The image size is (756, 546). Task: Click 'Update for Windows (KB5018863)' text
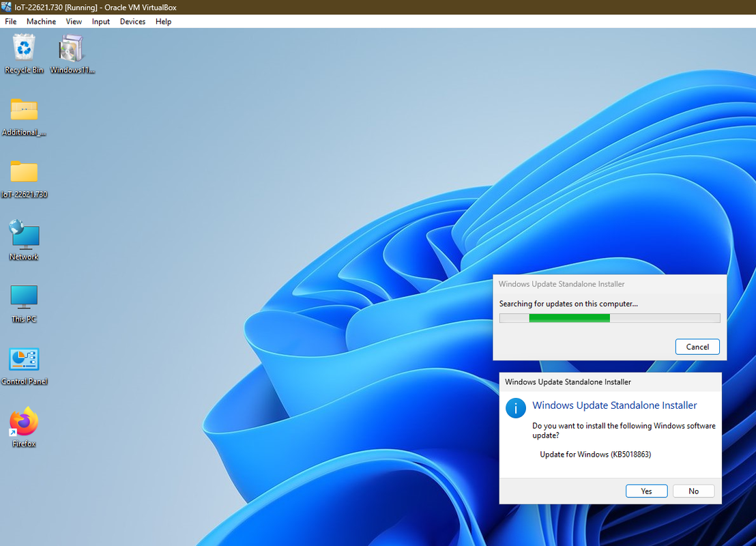(x=596, y=455)
